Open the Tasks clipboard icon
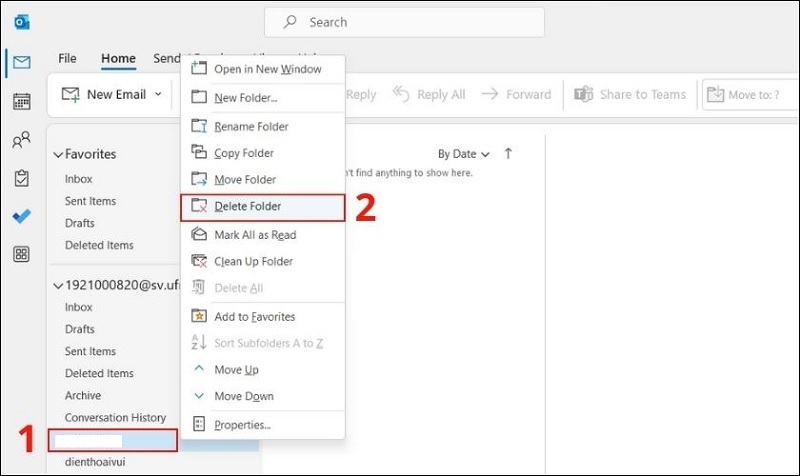Image resolution: width=800 pixels, height=476 pixels. pos(21,178)
